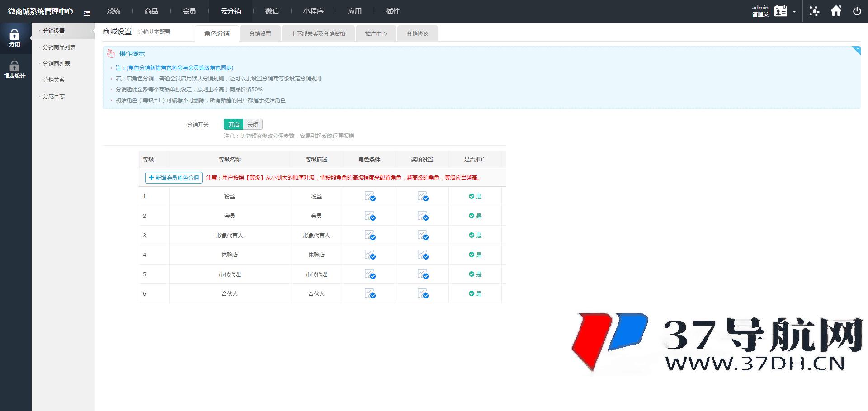Edit 角色条件 icon for 粉丝 row
This screenshot has width=868, height=411.
pyautogui.click(x=370, y=197)
